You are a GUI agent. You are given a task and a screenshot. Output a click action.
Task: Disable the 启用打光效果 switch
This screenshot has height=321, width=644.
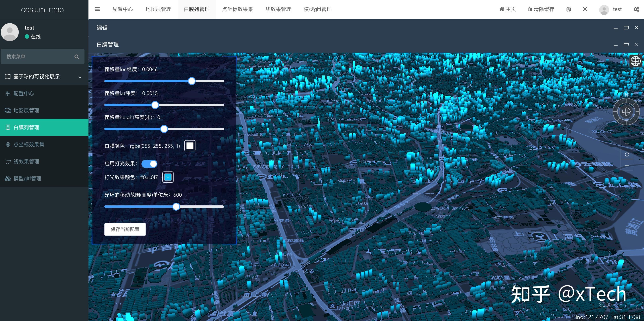[x=149, y=164]
